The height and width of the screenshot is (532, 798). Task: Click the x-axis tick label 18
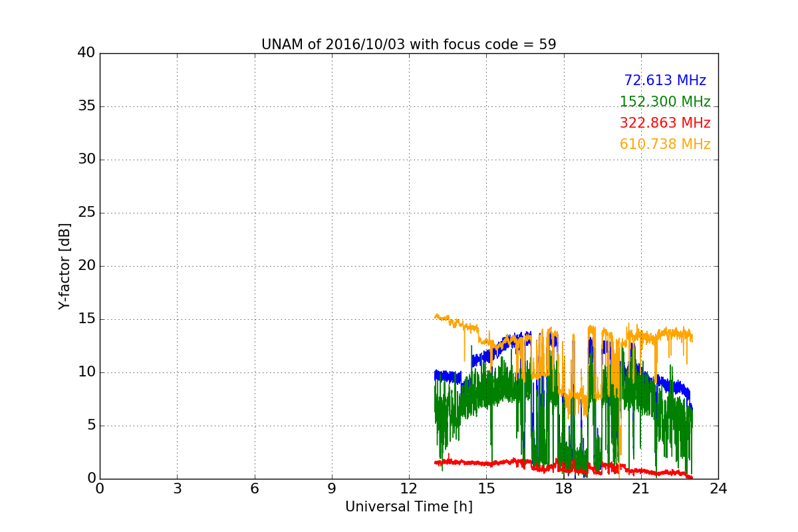pos(563,488)
